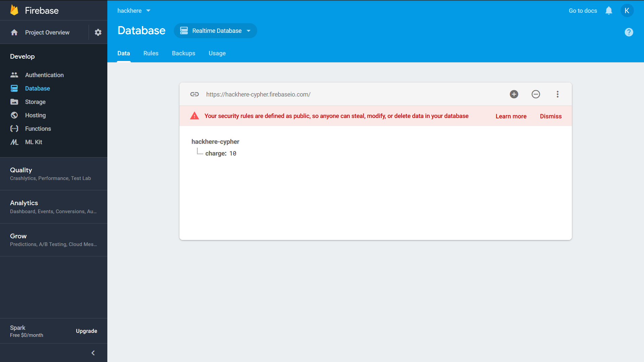Viewport: 644px width, 362px height.
Task: Click the add child plus icon
Action: coord(514,94)
